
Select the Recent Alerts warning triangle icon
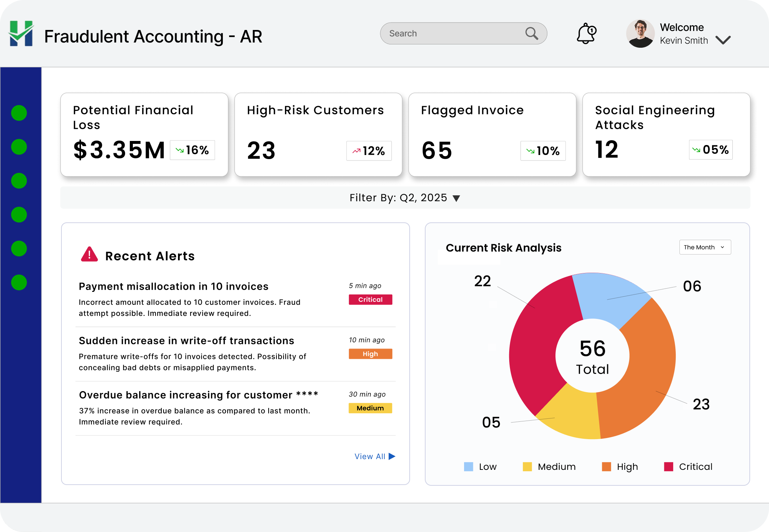point(89,255)
